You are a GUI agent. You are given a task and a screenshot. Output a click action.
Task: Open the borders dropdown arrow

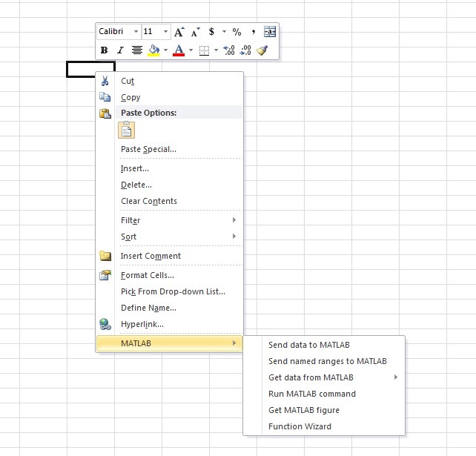click(x=216, y=50)
